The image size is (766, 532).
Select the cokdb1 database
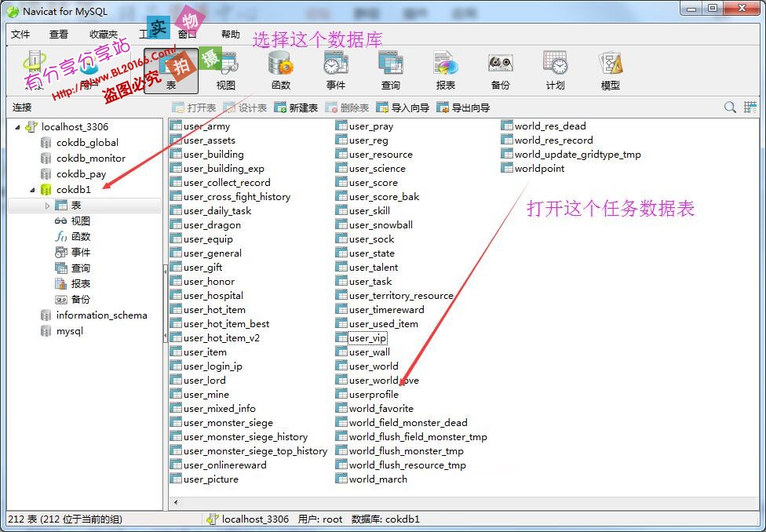click(73, 190)
